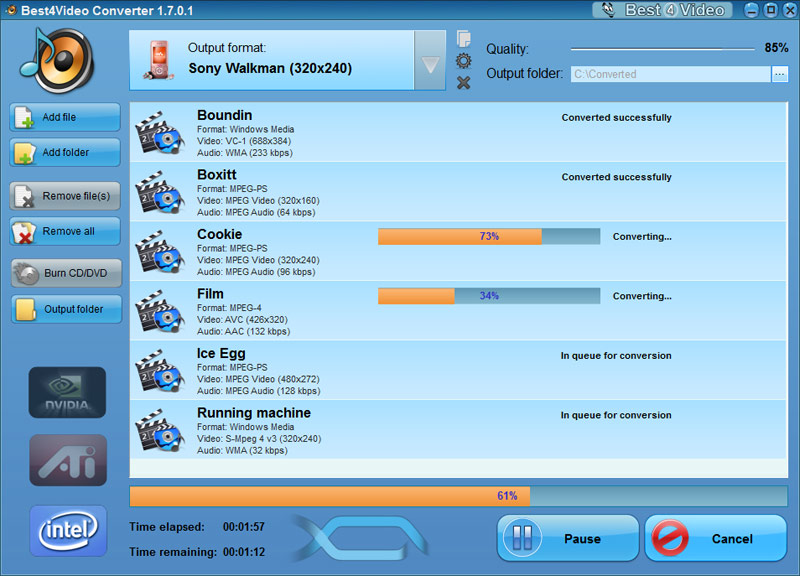Image resolution: width=800 pixels, height=576 pixels.
Task: Browse output folder with the ... button
Action: (780, 74)
